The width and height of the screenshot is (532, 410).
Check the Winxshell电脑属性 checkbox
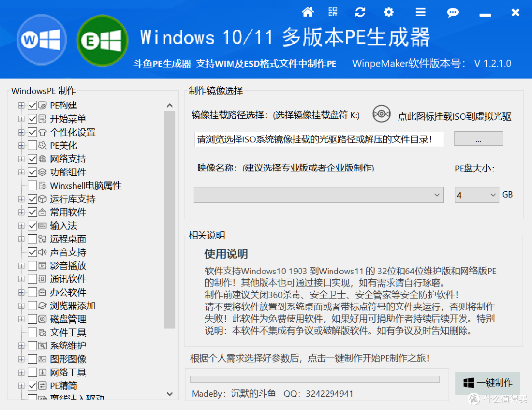[x=32, y=186]
